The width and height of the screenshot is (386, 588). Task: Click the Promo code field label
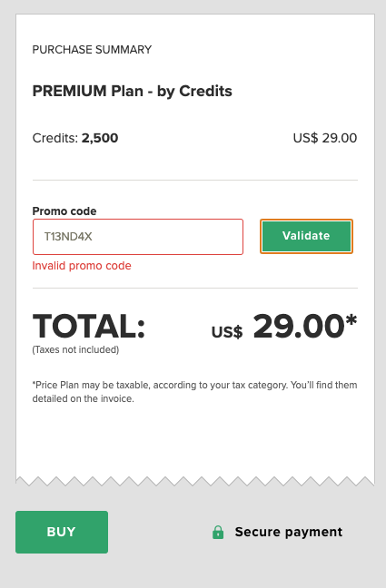(x=64, y=211)
